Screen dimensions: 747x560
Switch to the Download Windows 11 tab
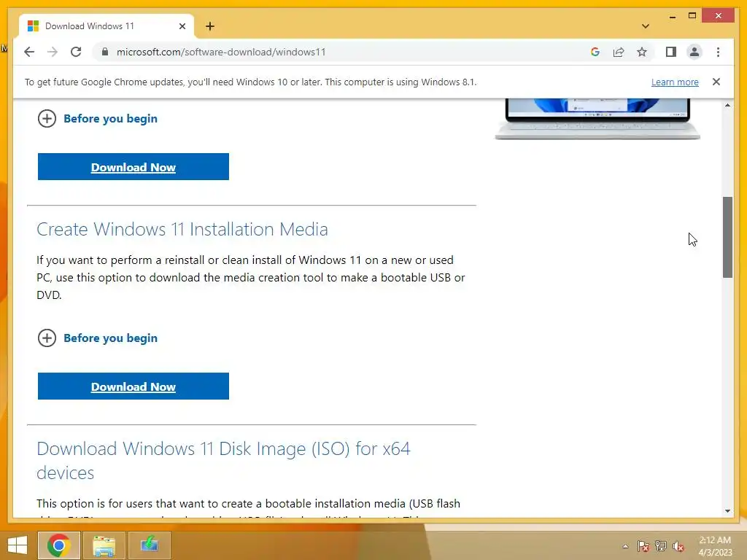tap(107, 26)
